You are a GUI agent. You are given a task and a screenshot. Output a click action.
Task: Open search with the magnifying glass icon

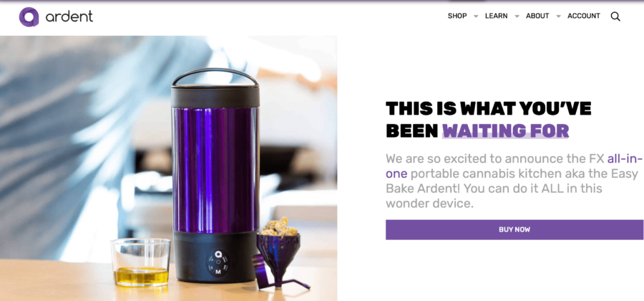coord(615,16)
